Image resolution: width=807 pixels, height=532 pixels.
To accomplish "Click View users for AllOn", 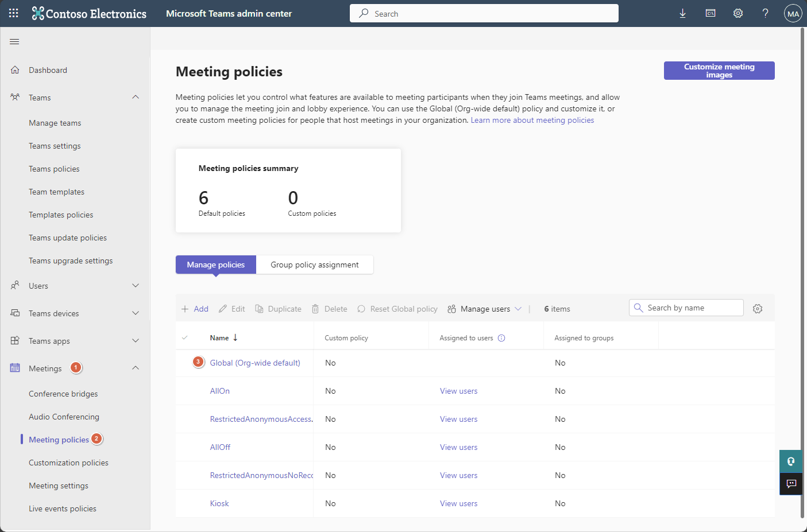I will click(x=458, y=391).
